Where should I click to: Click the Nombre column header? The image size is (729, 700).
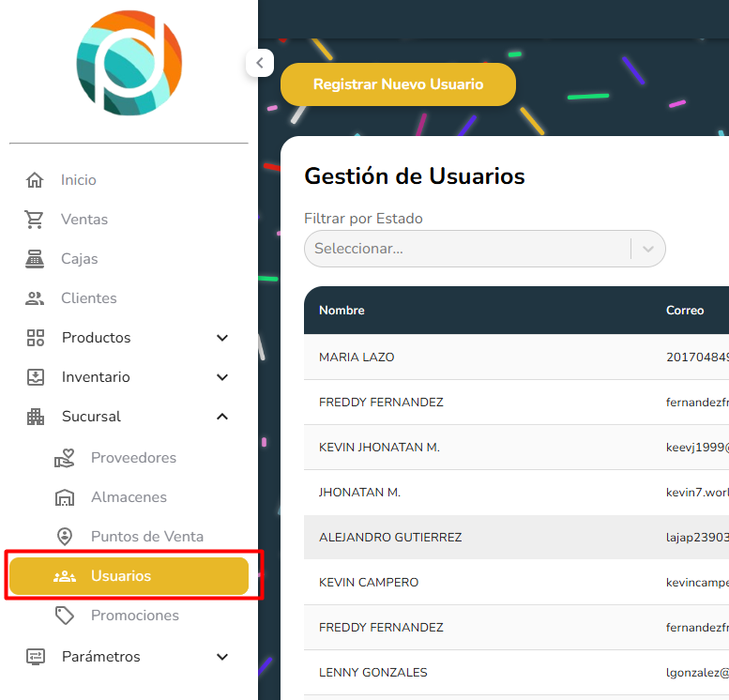coord(342,311)
